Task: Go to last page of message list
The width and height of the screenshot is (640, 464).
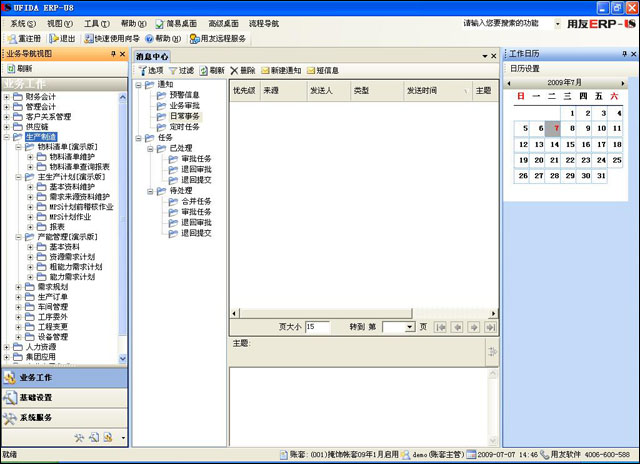Action: pyautogui.click(x=491, y=327)
